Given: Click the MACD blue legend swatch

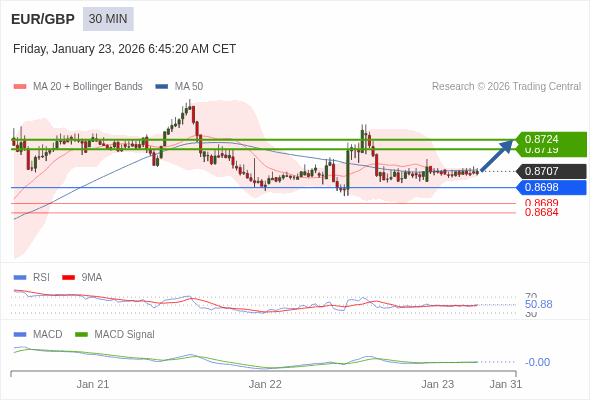Looking at the screenshot, I should coord(20,335).
